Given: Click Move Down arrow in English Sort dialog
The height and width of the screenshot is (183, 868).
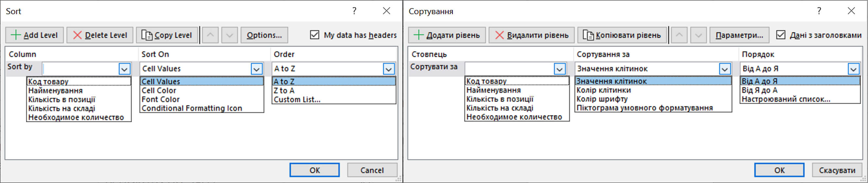Looking at the screenshot, I should 230,35.
